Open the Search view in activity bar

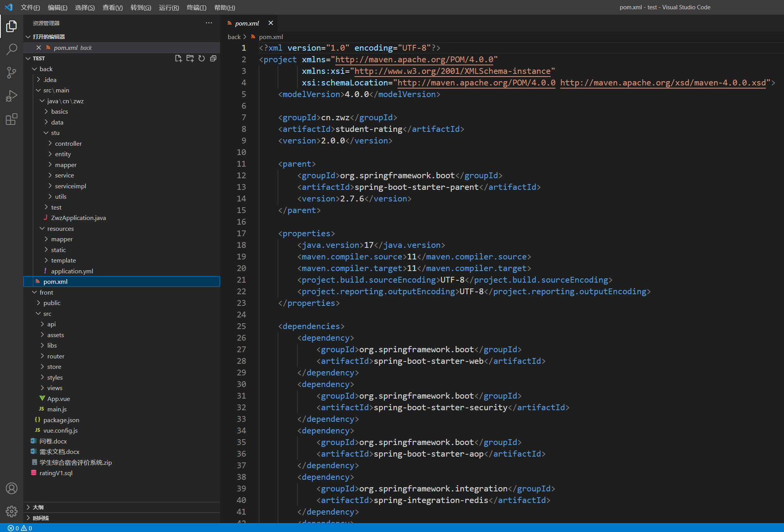pos(12,49)
